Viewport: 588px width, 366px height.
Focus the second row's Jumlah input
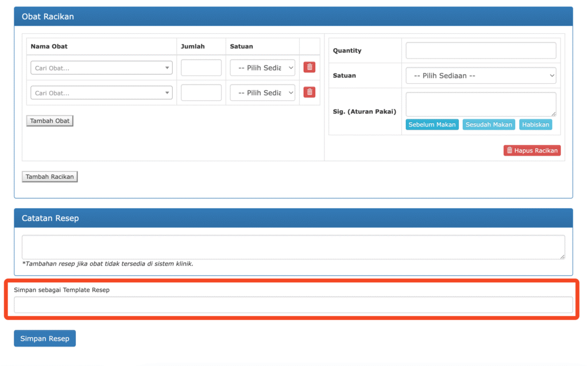[201, 93]
